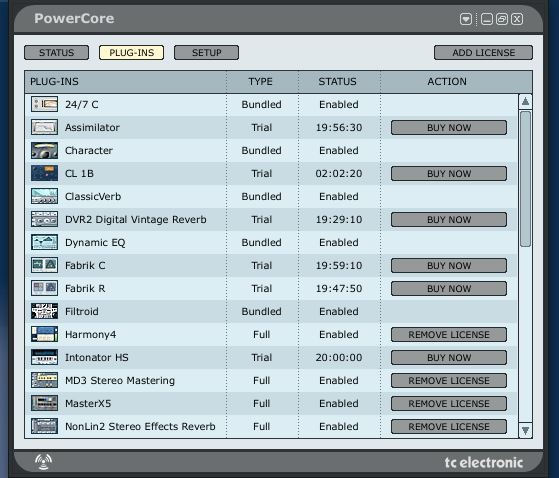Select the Harmony4 plug-in name
The width and height of the screenshot is (559, 478).
coord(91,335)
